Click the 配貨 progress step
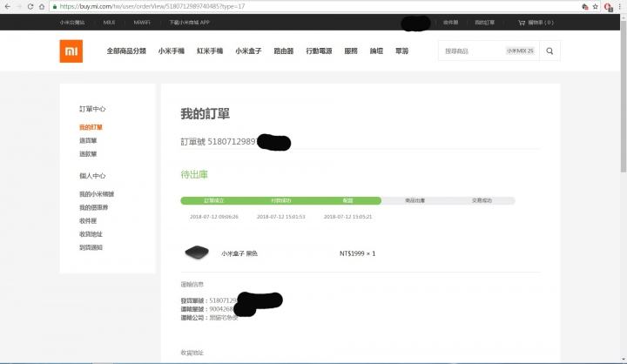The width and height of the screenshot is (627, 364). 347,200
